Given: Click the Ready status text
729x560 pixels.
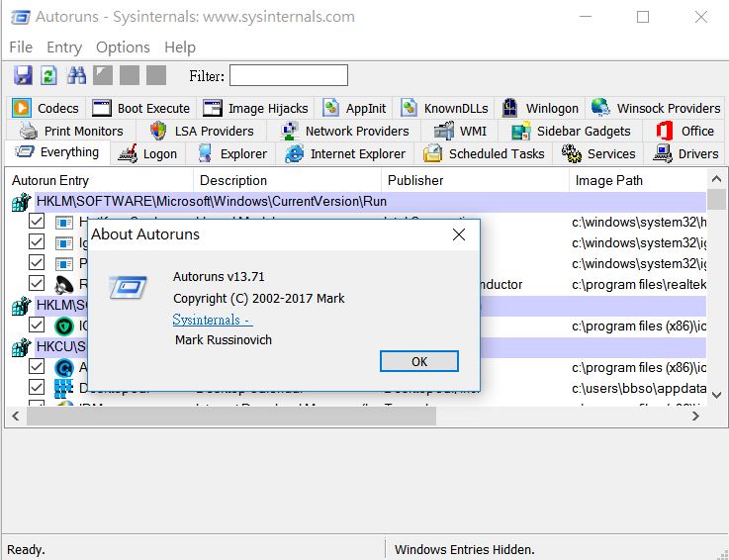Looking at the screenshot, I should pos(26,550).
